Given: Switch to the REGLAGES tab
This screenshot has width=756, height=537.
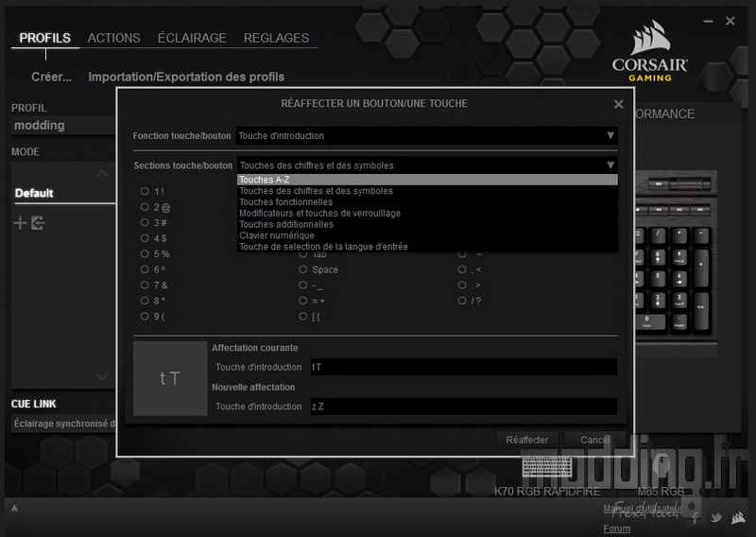Looking at the screenshot, I should [276, 38].
